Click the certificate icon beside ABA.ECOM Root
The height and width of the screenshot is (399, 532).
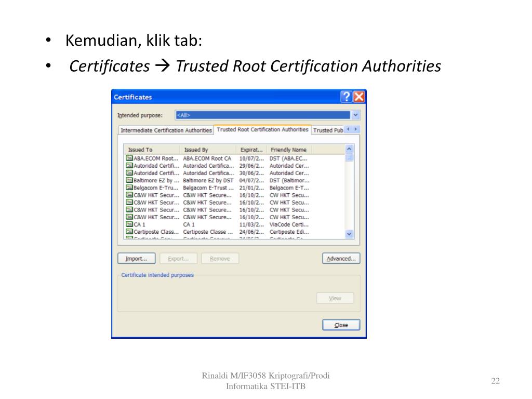[129, 158]
